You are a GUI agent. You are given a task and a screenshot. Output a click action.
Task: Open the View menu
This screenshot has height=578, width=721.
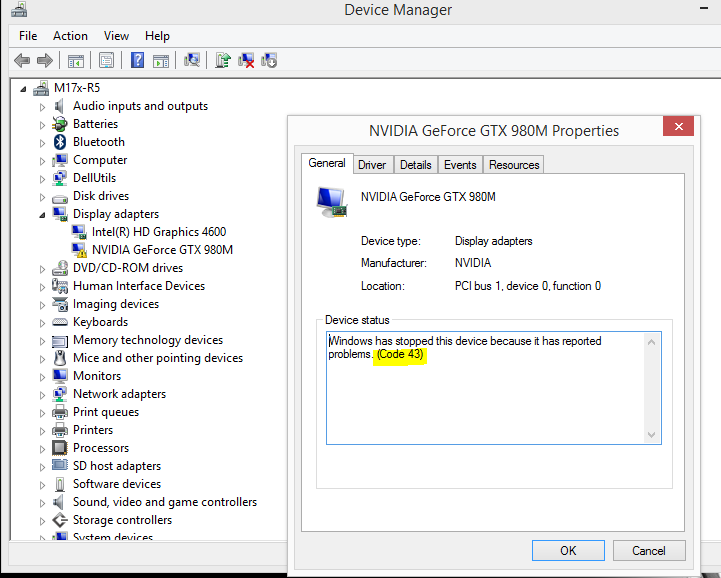click(116, 36)
